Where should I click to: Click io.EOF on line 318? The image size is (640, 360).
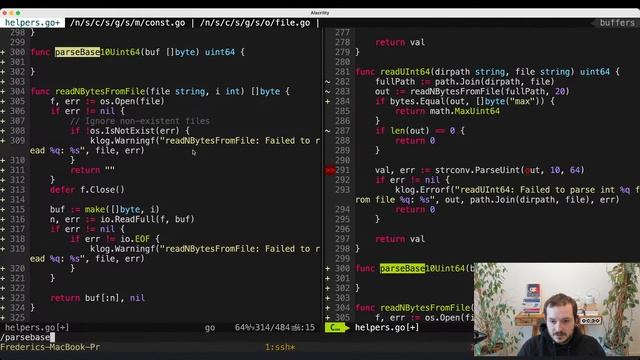pos(135,239)
